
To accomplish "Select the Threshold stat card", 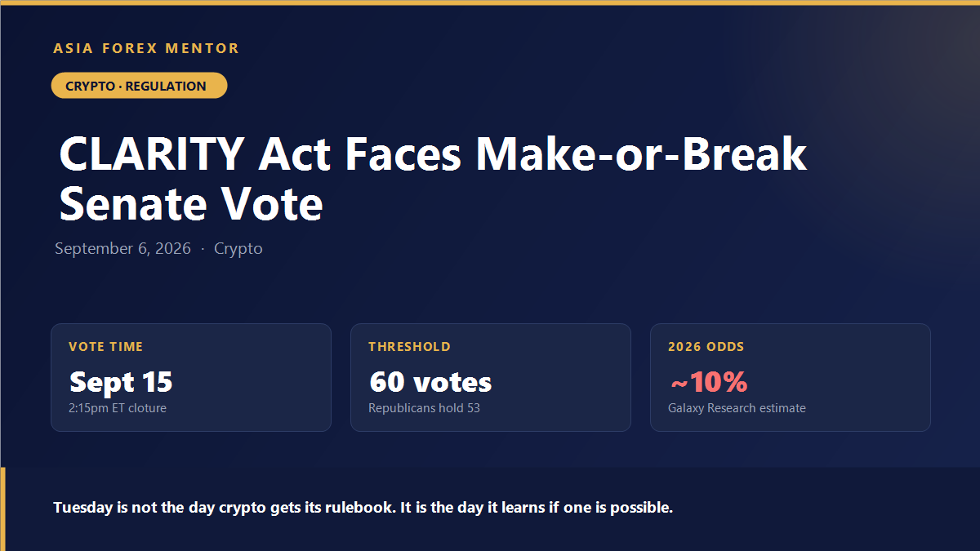I will pyautogui.click(x=491, y=377).
